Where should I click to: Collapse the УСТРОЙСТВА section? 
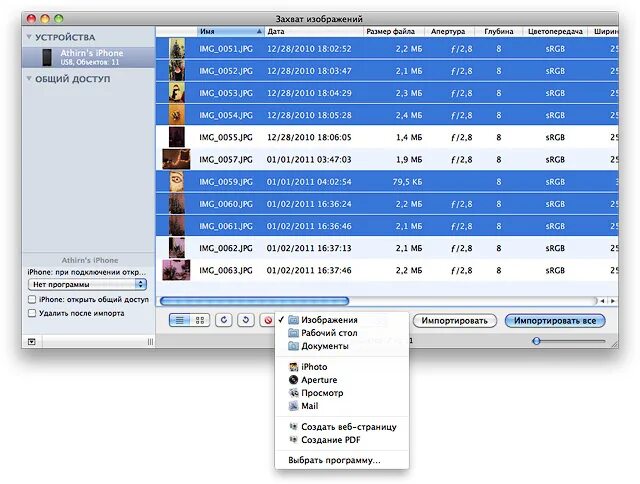(x=29, y=37)
